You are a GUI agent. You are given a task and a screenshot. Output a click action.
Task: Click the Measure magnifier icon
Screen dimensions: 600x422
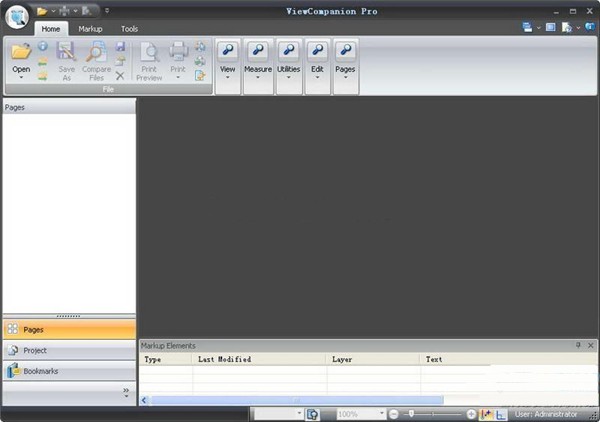point(258,51)
